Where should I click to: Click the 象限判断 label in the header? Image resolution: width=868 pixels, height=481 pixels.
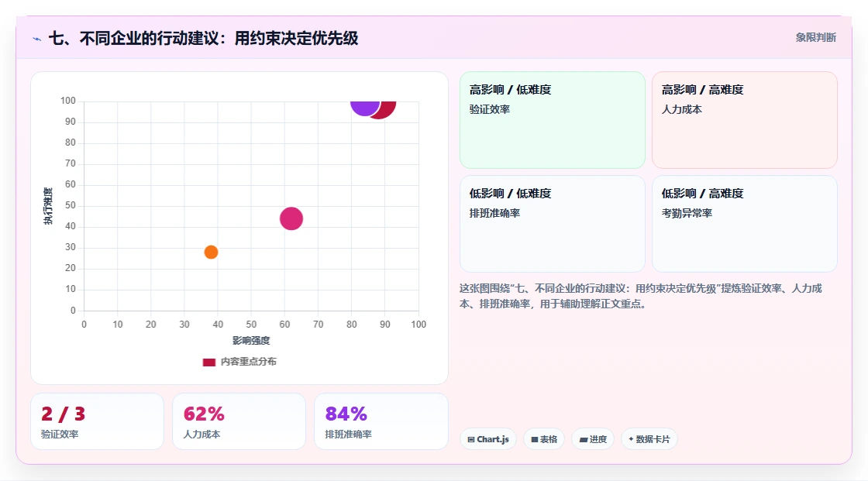[x=815, y=38]
